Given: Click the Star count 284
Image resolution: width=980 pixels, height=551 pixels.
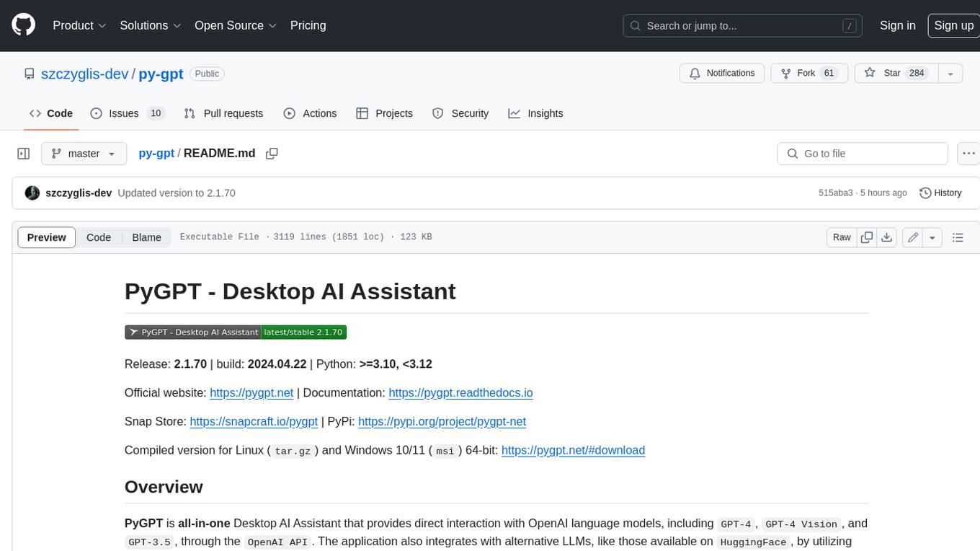Looking at the screenshot, I should tap(917, 73).
